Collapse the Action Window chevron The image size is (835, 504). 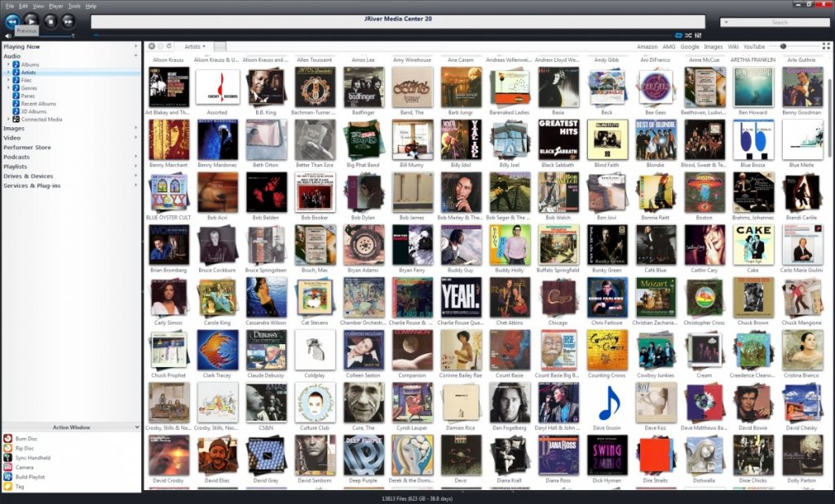[137, 427]
